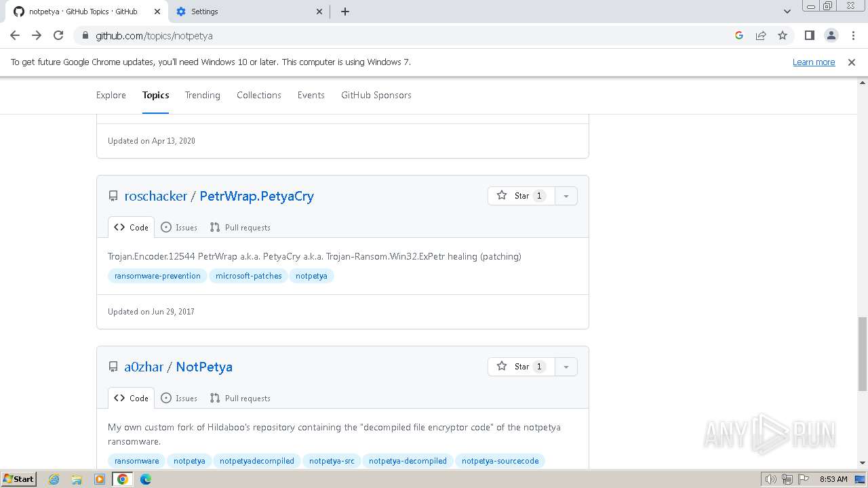Image resolution: width=868 pixels, height=488 pixels.
Task: Open Google search icon in address bar
Action: pyautogui.click(x=739, y=35)
